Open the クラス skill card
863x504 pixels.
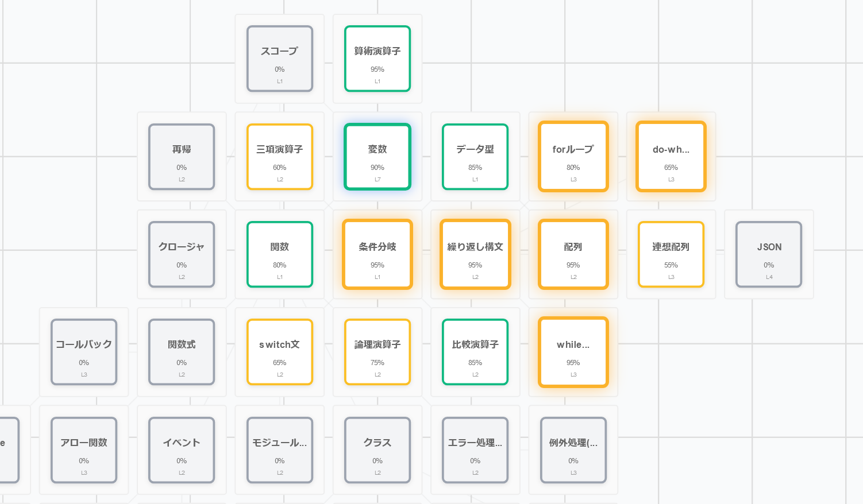click(377, 450)
